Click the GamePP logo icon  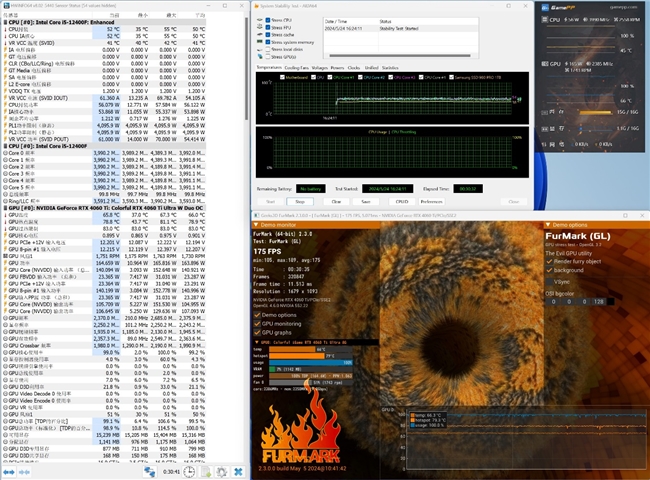click(545, 7)
